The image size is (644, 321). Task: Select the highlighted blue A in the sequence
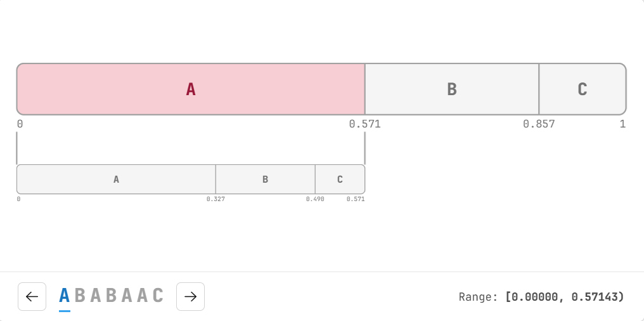tap(65, 296)
